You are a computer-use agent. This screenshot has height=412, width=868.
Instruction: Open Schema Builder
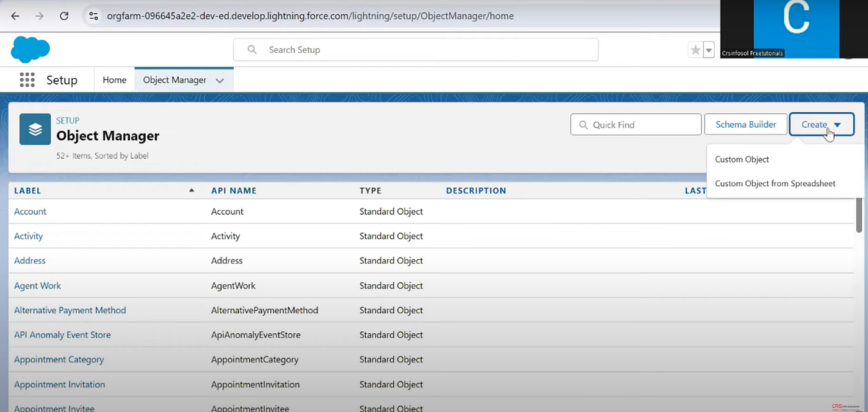(x=746, y=125)
